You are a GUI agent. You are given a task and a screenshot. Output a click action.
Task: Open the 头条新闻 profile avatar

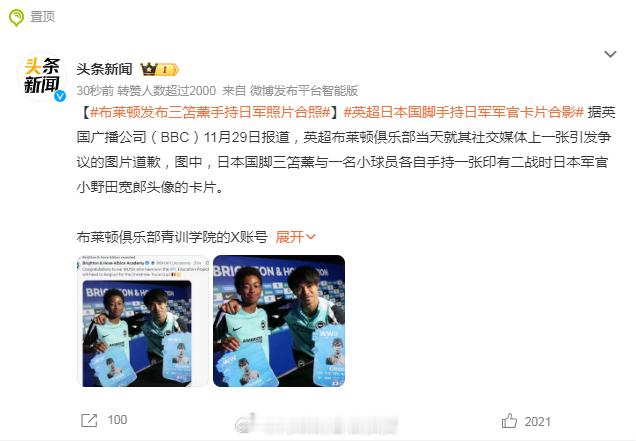(x=42, y=76)
